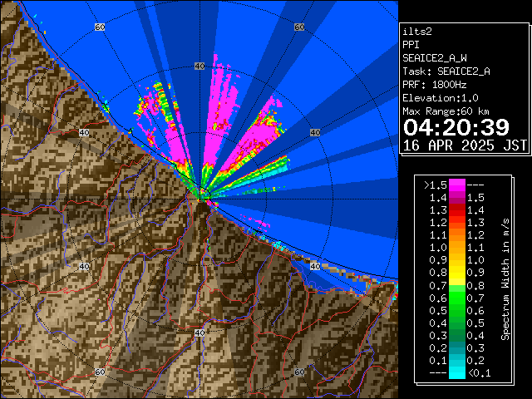Image resolution: width=532 pixels, height=399 pixels.
Task: Click the 'SEAICE2_A_W' product name
Action: [435, 58]
